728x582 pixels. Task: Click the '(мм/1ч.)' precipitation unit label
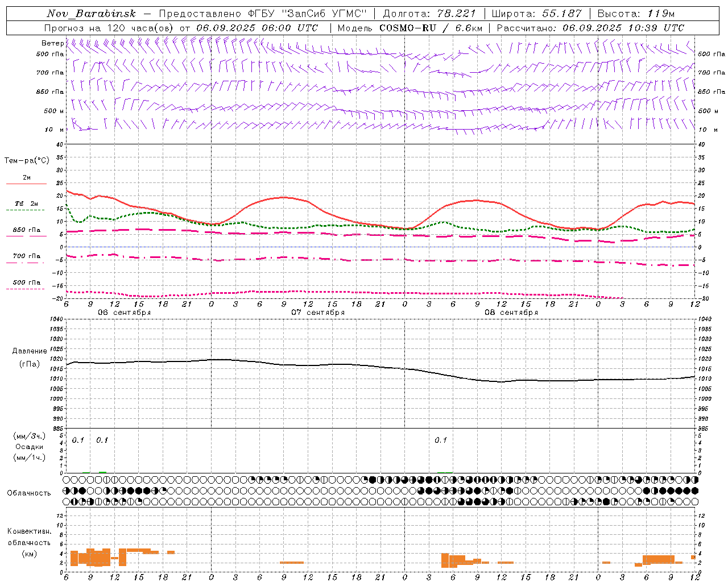click(30, 458)
